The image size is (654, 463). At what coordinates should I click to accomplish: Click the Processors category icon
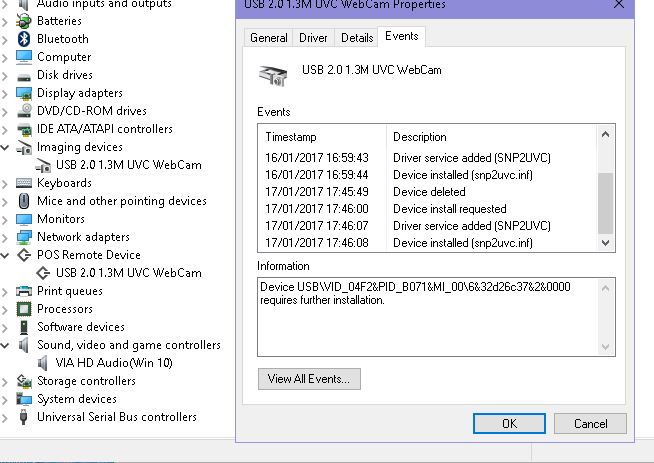(24, 309)
